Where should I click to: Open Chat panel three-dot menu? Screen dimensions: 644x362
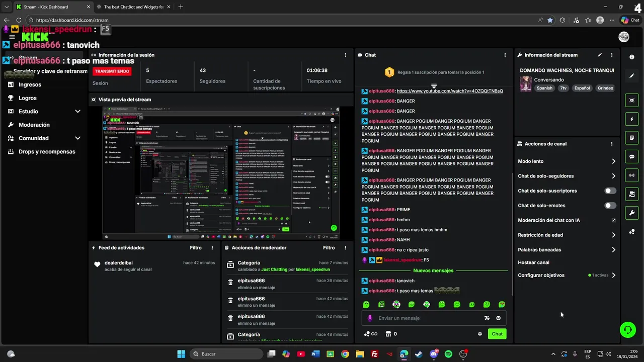[505, 55]
